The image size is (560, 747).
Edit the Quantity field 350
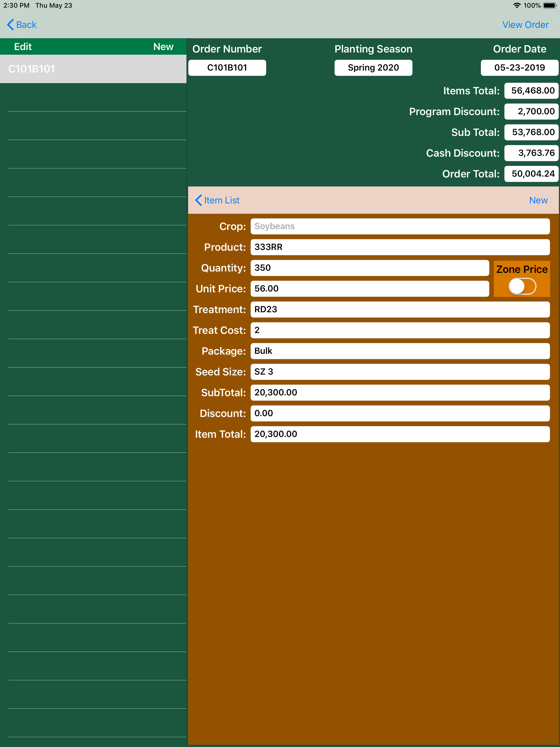pyautogui.click(x=369, y=268)
